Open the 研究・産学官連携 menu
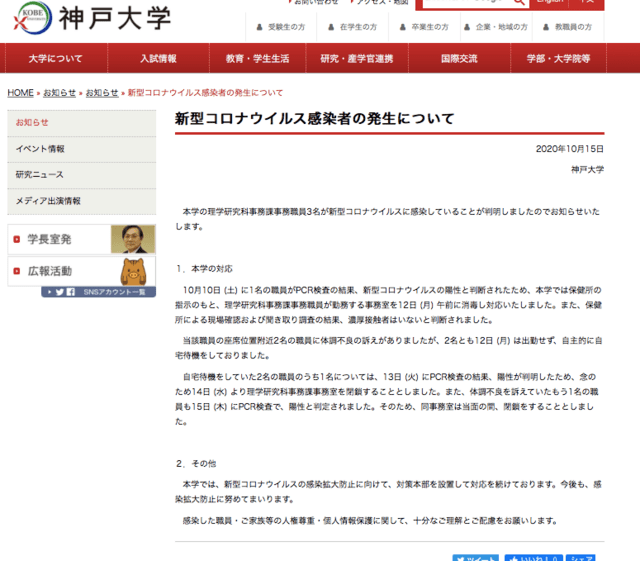640x561 pixels. [x=357, y=58]
